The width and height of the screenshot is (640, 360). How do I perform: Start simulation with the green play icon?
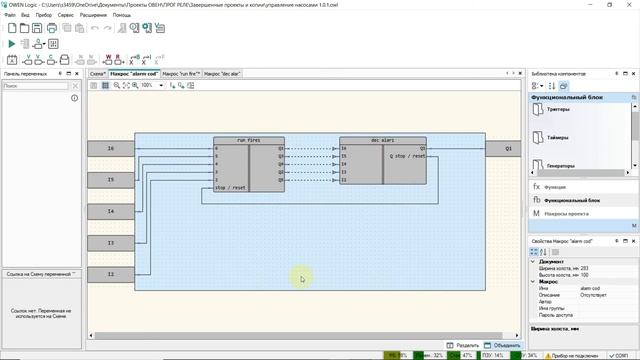coord(11,44)
